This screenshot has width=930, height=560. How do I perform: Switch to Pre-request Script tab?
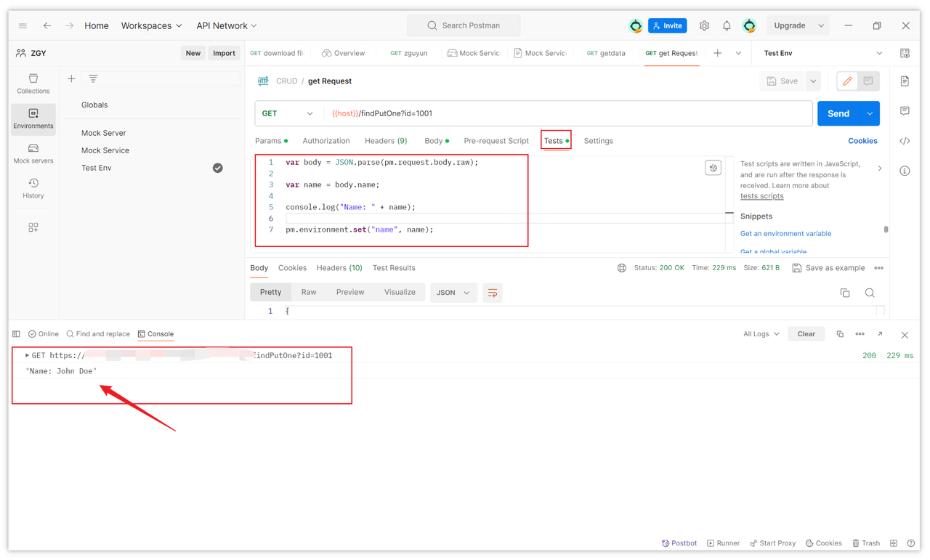point(496,141)
